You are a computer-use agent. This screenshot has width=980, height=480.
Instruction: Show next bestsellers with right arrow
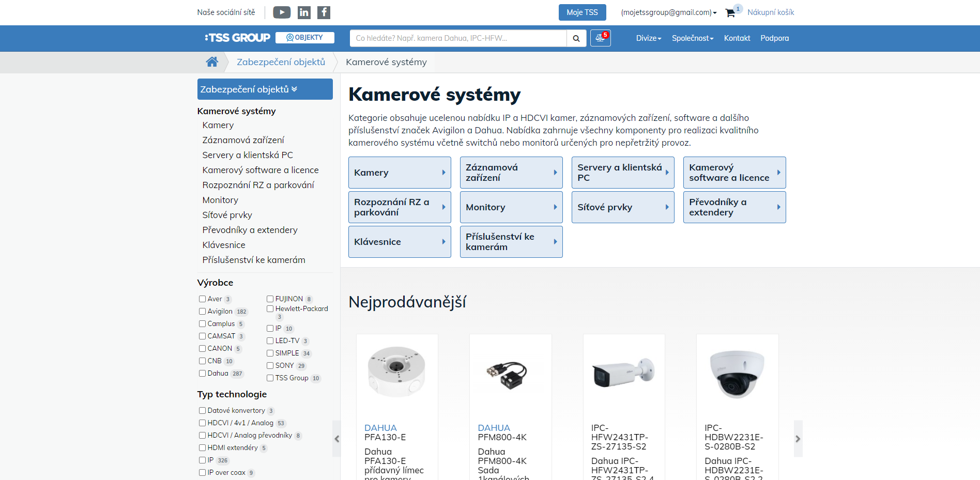[798, 439]
